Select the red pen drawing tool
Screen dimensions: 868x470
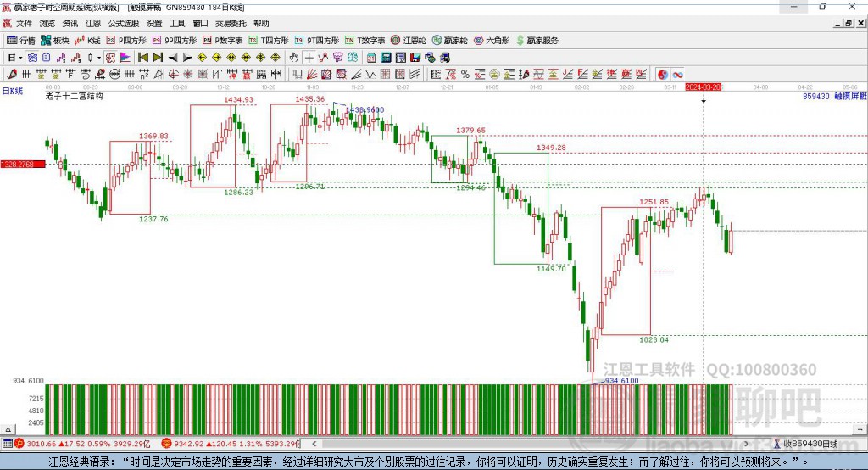[x=13, y=74]
